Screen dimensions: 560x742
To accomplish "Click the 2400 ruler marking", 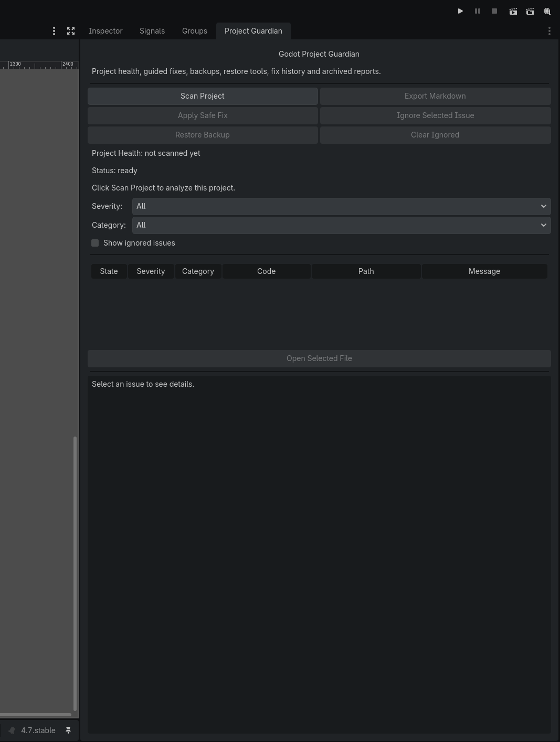I will pos(68,64).
